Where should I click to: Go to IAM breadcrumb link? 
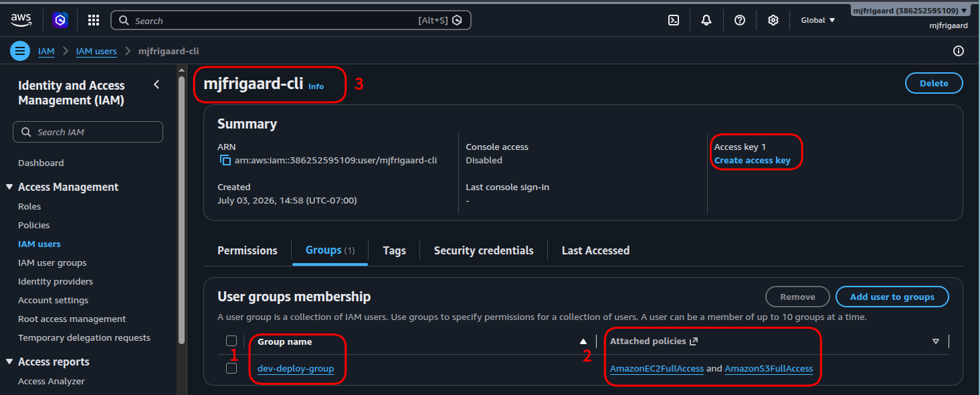coord(46,51)
